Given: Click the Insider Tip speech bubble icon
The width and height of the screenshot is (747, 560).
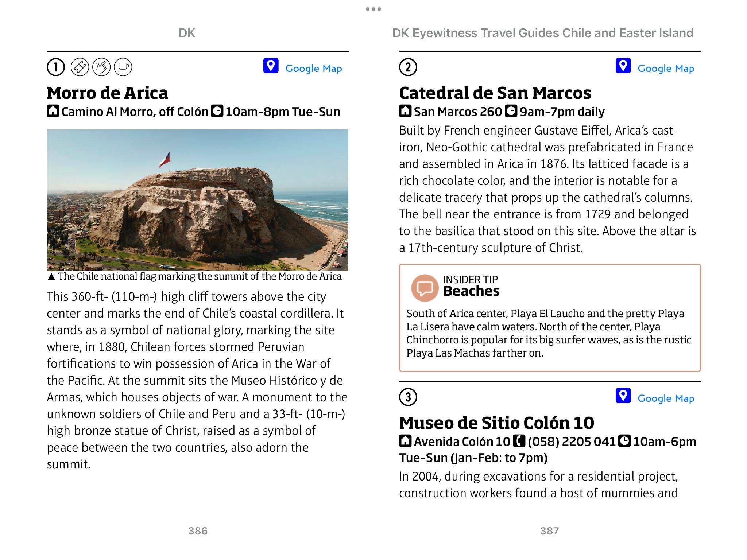Looking at the screenshot, I should 425,288.
